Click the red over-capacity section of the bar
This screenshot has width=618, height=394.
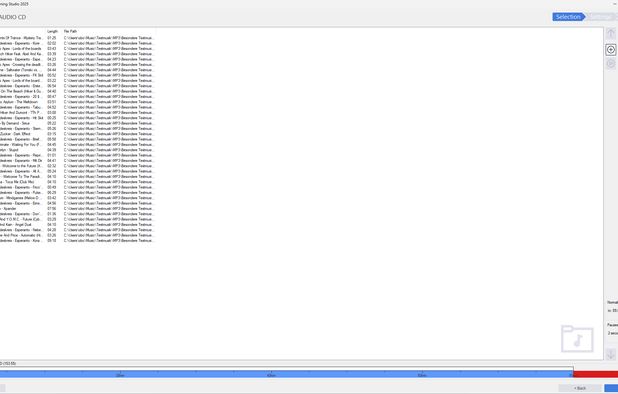click(x=596, y=374)
